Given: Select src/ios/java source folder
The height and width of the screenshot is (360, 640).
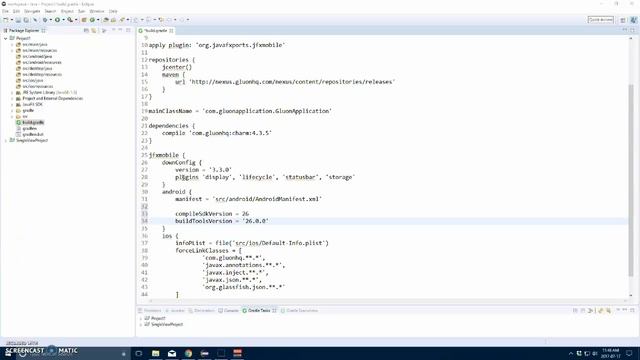Looking at the screenshot, I should point(33,80).
